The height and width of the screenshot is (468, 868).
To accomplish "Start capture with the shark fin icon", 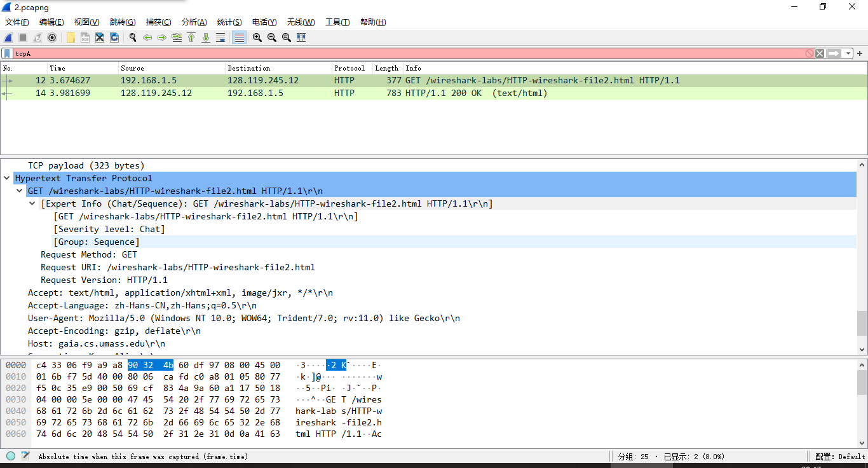I will pyautogui.click(x=9, y=38).
